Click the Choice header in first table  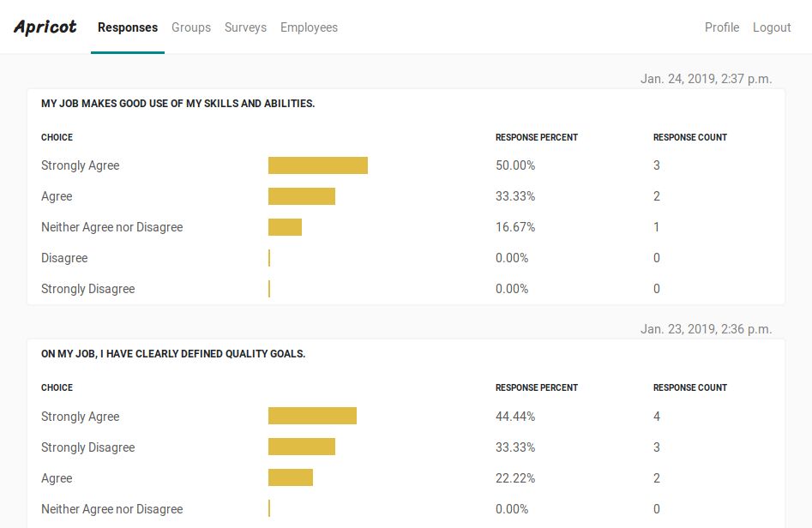pos(57,137)
